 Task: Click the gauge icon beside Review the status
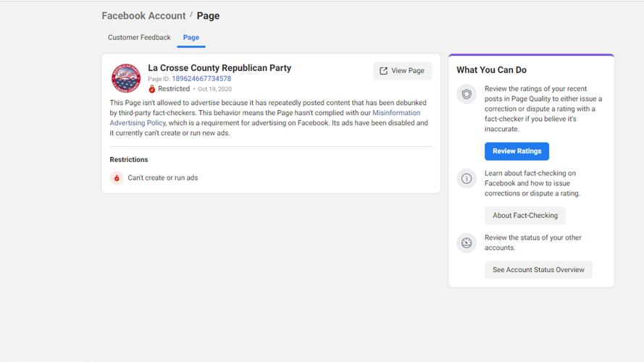pos(467,243)
